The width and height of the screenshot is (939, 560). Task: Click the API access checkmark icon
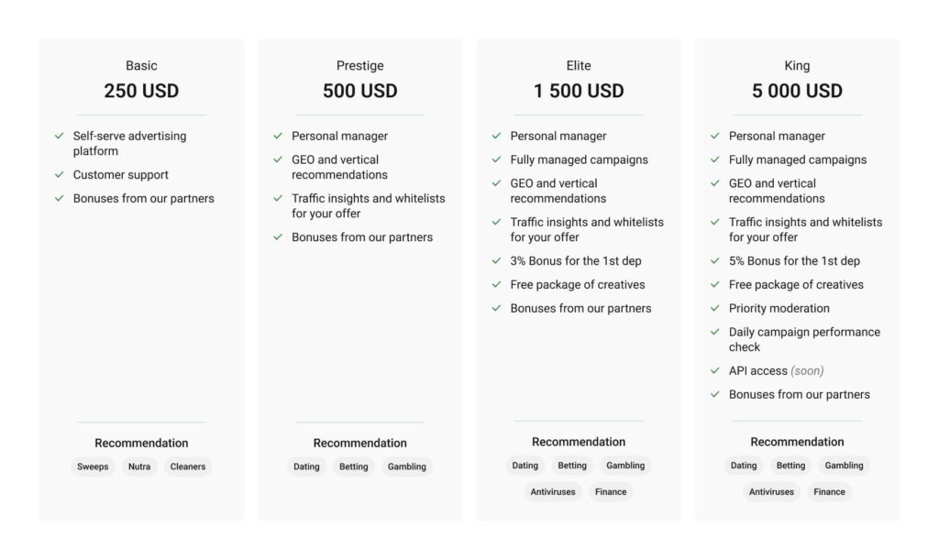(715, 371)
